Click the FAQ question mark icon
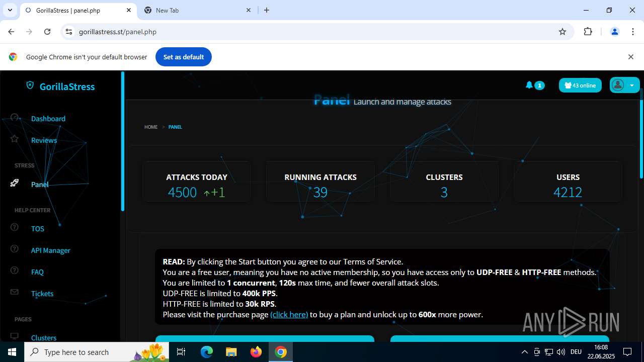 (14, 270)
